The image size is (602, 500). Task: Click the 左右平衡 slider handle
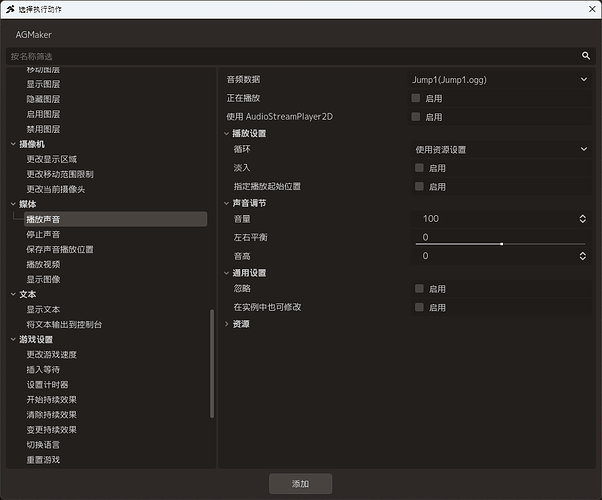coord(501,244)
